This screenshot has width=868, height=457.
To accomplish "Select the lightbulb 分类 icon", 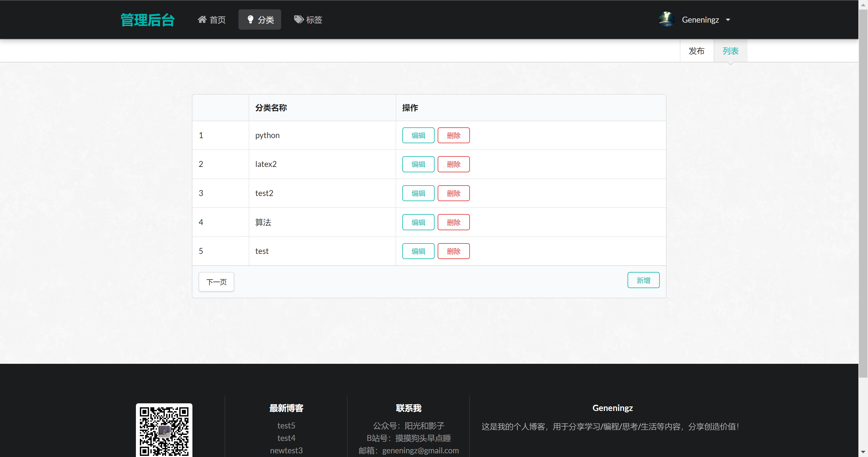I will click(x=250, y=19).
